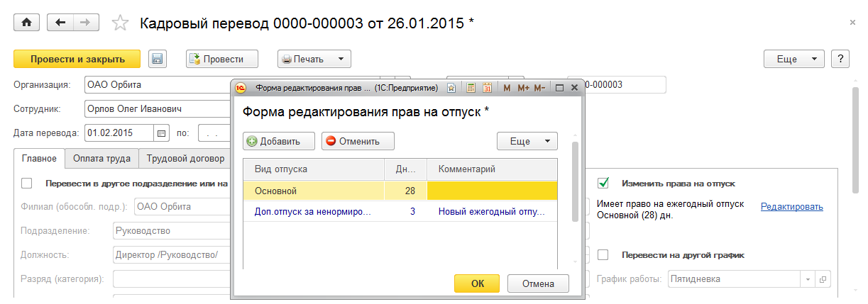Save the document with the floppy disk icon
The image size is (868, 304).
point(157,59)
